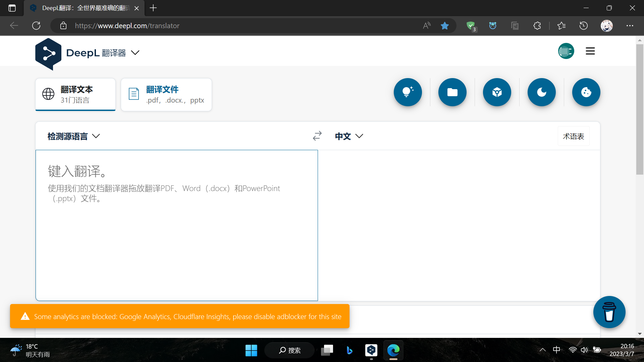Screen dimensions: 644x362
Task: Open the teal account avatar
Action: tap(566, 51)
